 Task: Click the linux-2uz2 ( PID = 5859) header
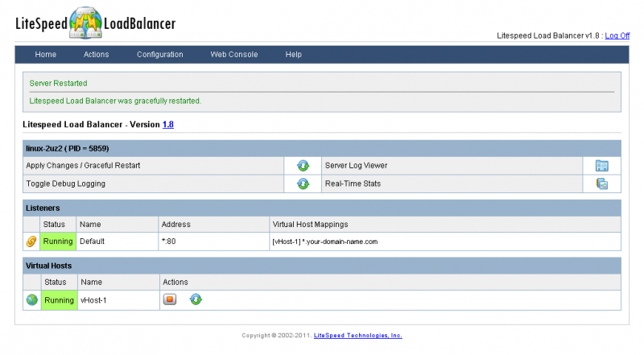click(x=321, y=148)
